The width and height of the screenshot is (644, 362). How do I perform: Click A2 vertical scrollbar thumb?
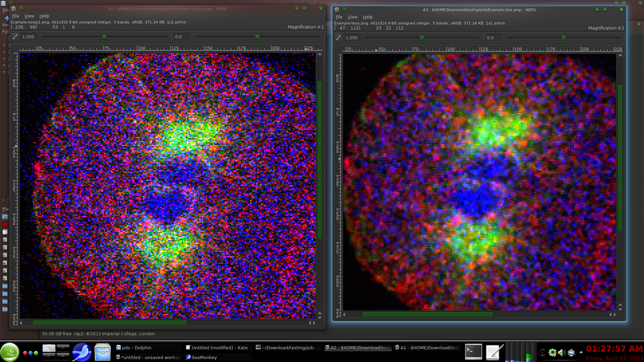pyautogui.click(x=620, y=158)
